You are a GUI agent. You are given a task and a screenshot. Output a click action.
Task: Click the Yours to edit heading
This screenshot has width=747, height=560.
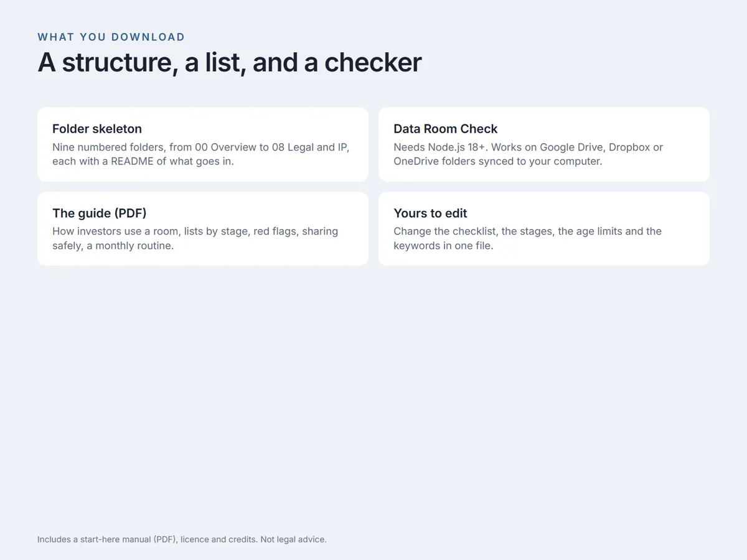click(x=430, y=213)
